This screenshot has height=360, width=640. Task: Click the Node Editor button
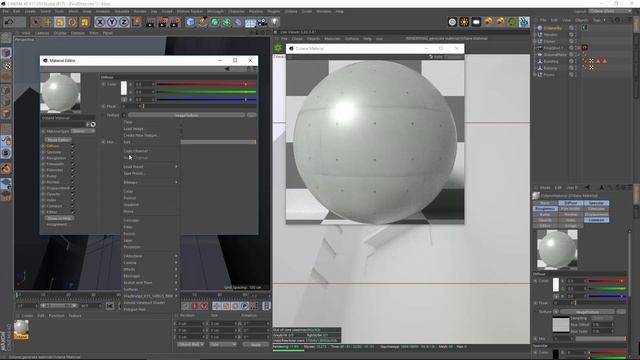(58, 140)
